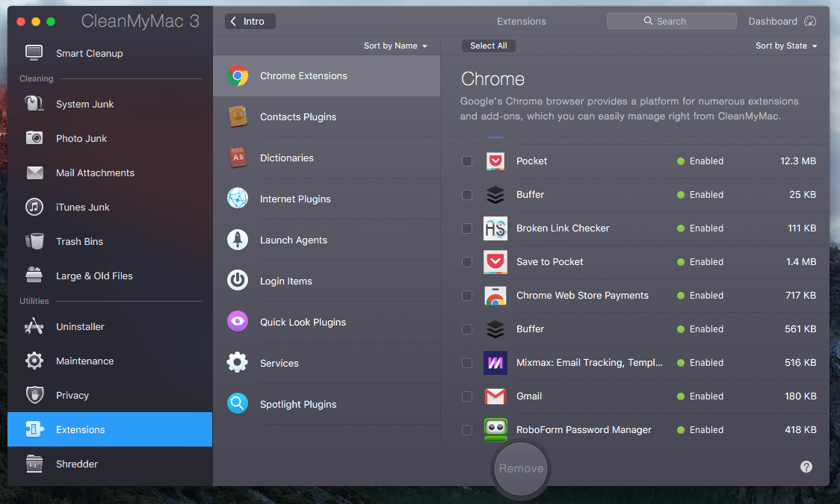Open Uninstaller icon in sidebar
Image resolution: width=840 pixels, height=504 pixels.
tap(34, 326)
